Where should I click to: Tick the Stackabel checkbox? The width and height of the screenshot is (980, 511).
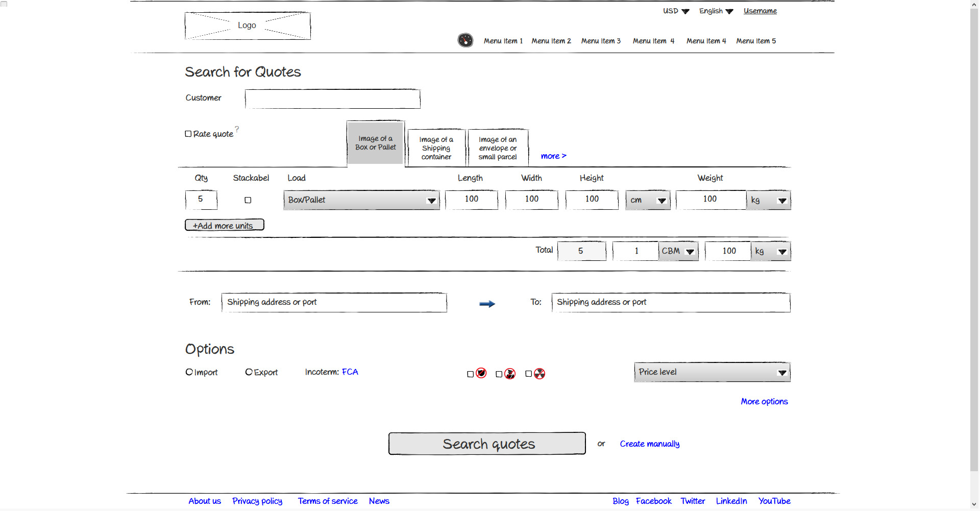point(248,200)
